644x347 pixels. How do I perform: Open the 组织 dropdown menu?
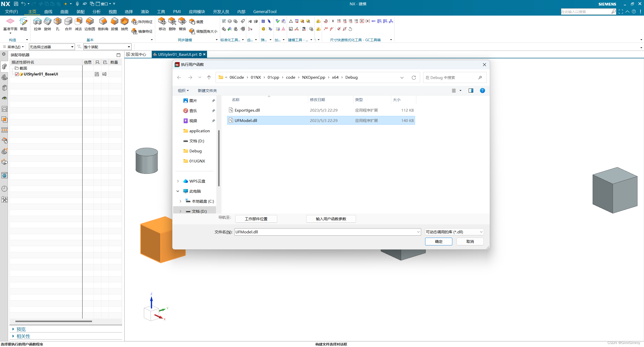click(183, 91)
